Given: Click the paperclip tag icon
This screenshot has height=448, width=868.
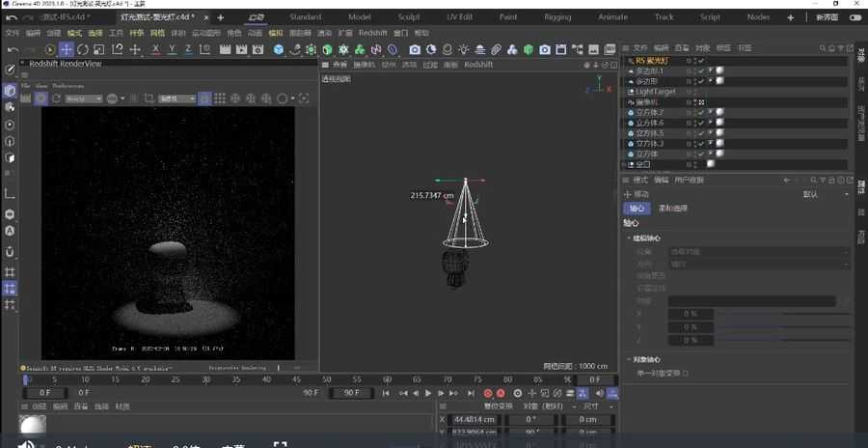Looking at the screenshot, I should click(496, 49).
